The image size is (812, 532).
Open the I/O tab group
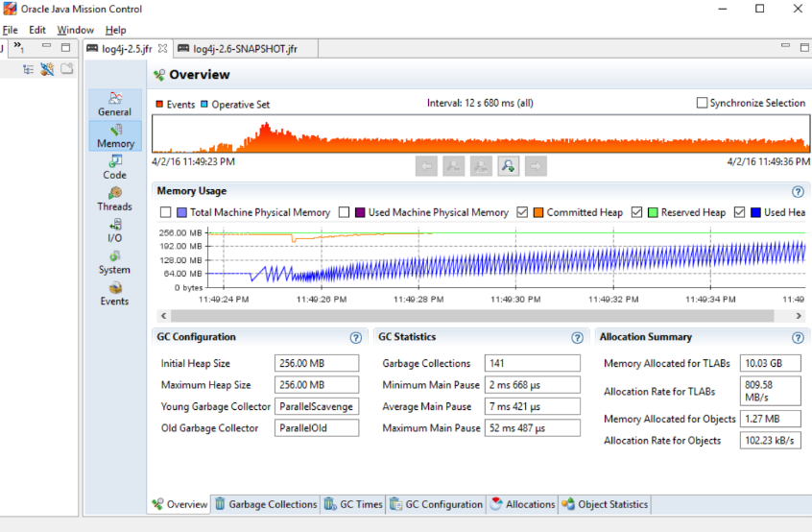[115, 230]
